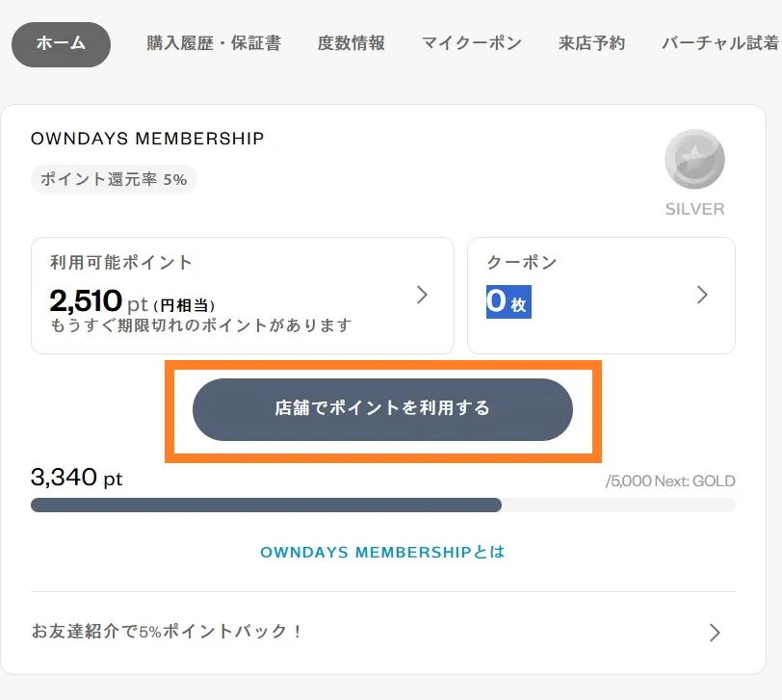Screen dimensions: 782x700
Task: Click the SILVER membership badge icon
Action: click(x=694, y=159)
